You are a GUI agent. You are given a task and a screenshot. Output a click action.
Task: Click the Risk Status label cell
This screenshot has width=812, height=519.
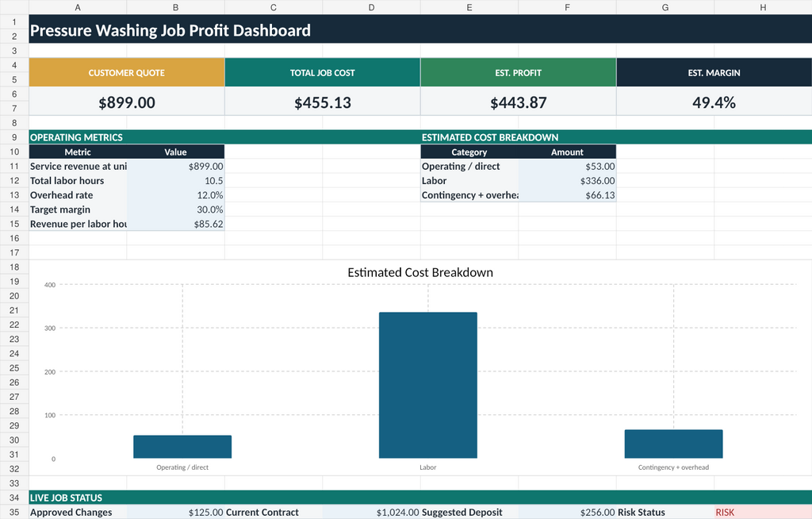tap(665, 513)
